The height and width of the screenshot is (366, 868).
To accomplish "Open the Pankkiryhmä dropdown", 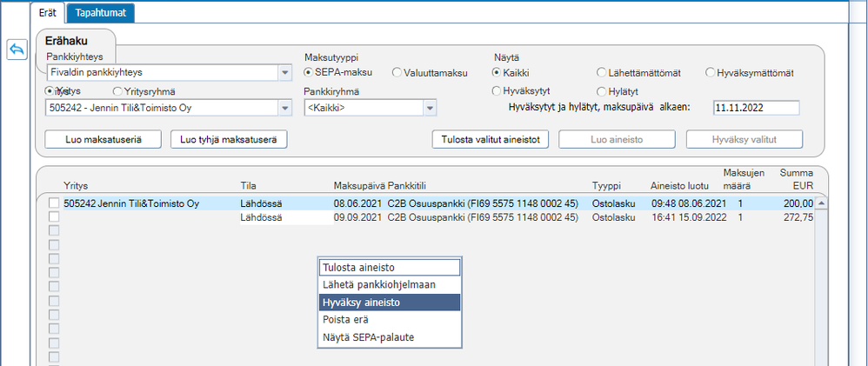I will [x=431, y=109].
